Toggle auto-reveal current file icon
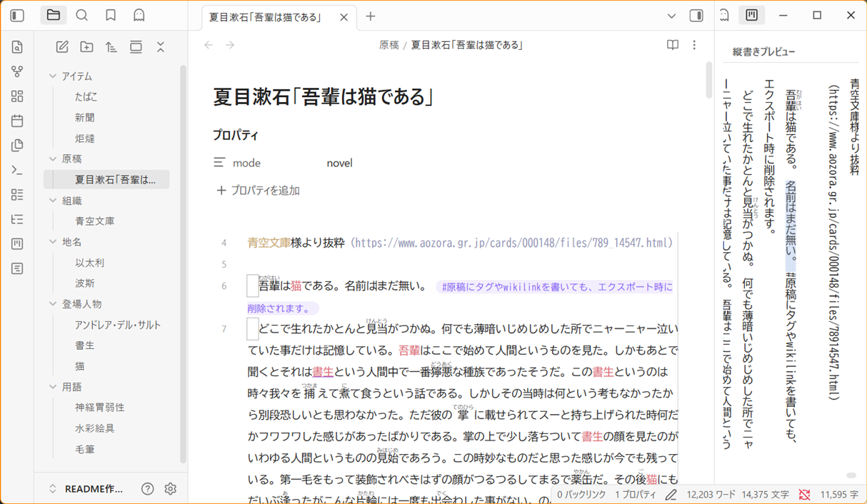 pos(136,47)
